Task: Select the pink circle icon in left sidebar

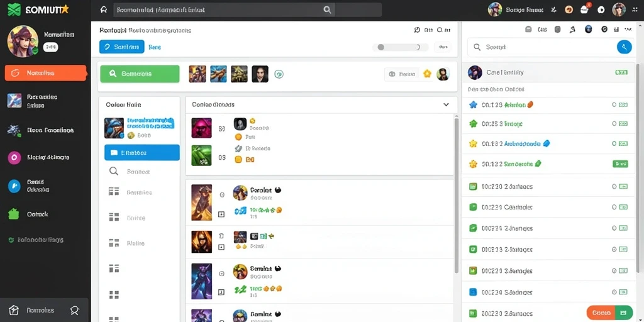Action: (x=14, y=157)
